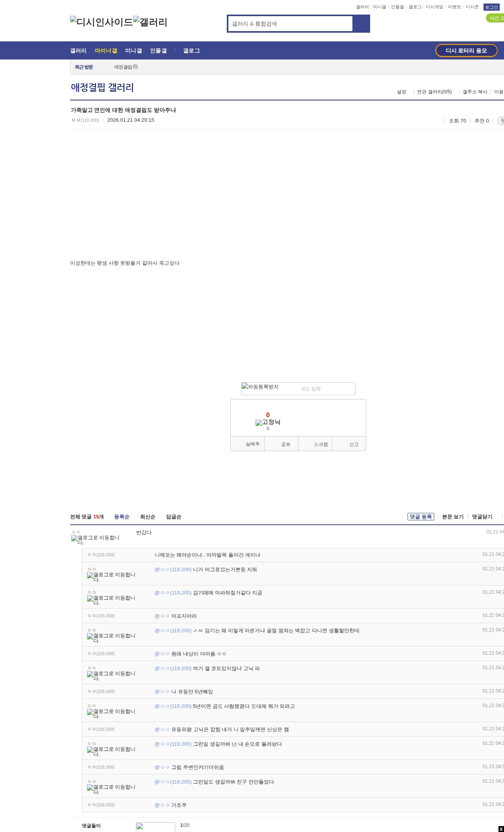This screenshot has width=504, height=832.
Task: Open 인물갤 in the top utility links
Action: point(397,7)
